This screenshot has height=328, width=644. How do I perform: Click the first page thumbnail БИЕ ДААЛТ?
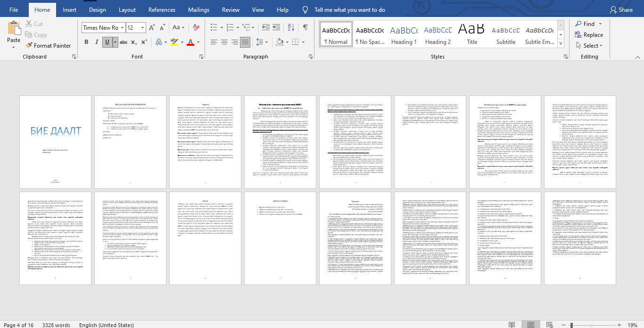click(x=55, y=142)
